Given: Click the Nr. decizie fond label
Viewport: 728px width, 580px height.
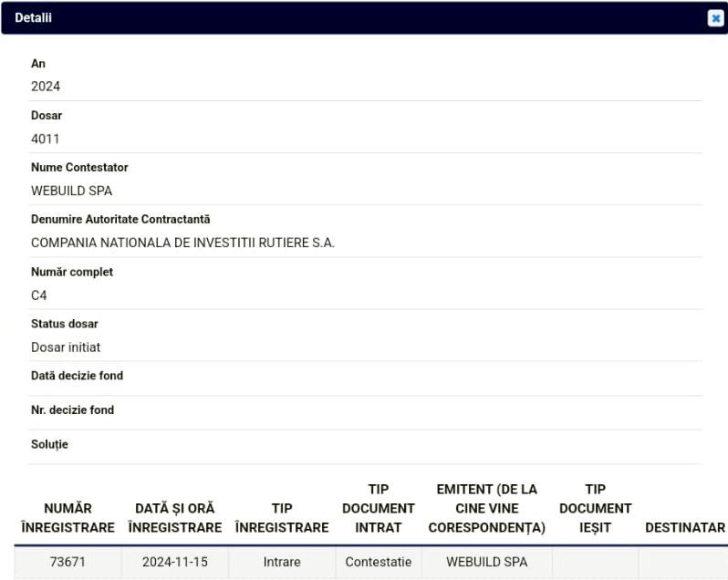Looking at the screenshot, I should click(x=72, y=410).
